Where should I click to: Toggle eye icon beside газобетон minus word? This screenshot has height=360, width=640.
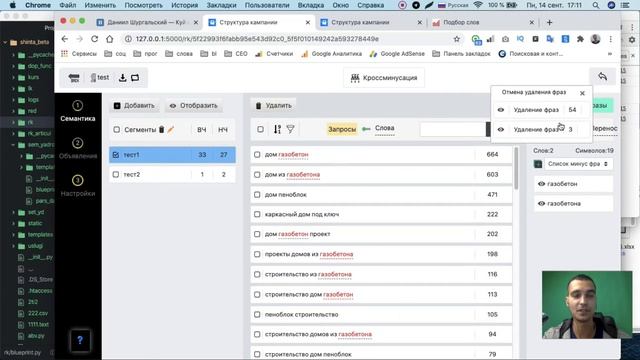point(541,184)
